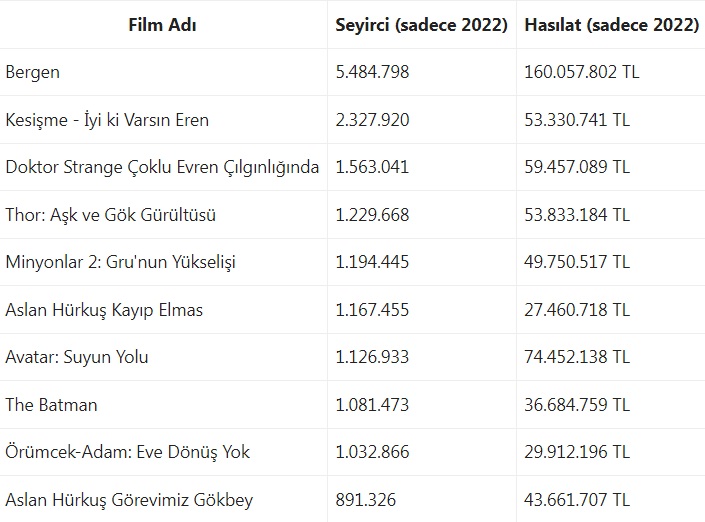
Task: Click The Batman film name
Action: coord(51,405)
